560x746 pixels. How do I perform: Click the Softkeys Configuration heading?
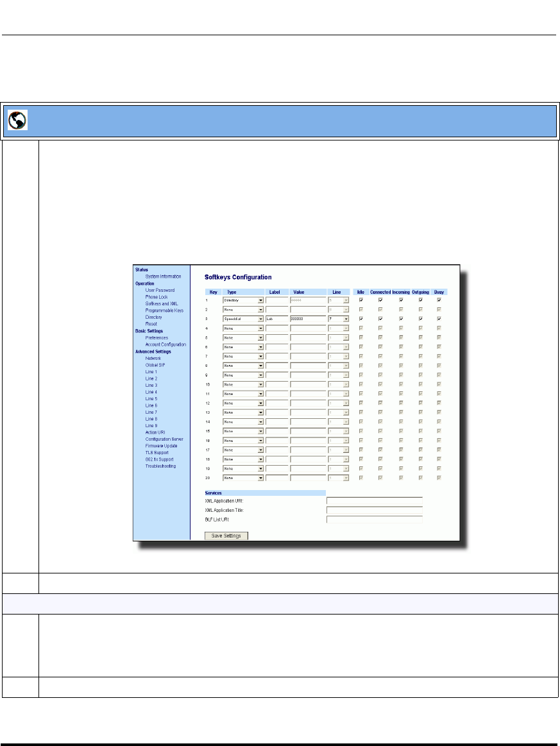pos(238,277)
